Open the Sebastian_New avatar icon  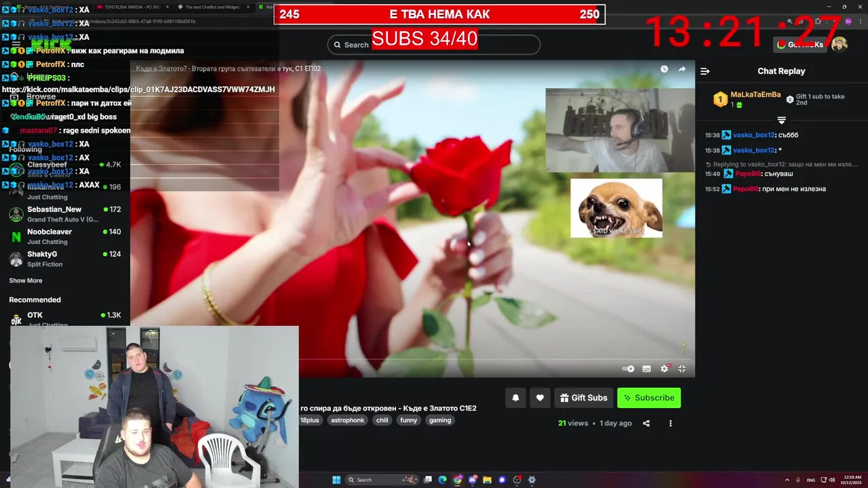16,214
